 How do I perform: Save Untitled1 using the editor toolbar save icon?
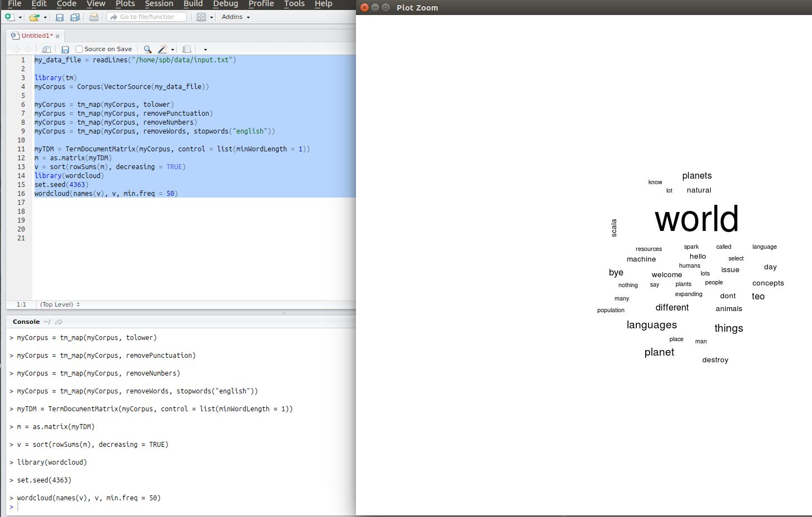click(65, 49)
